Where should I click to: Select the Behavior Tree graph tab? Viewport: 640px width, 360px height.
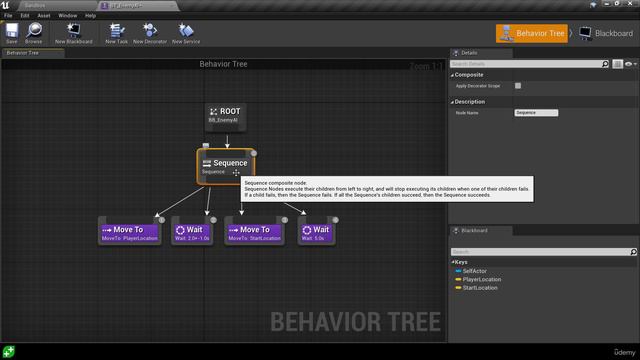coord(33,53)
